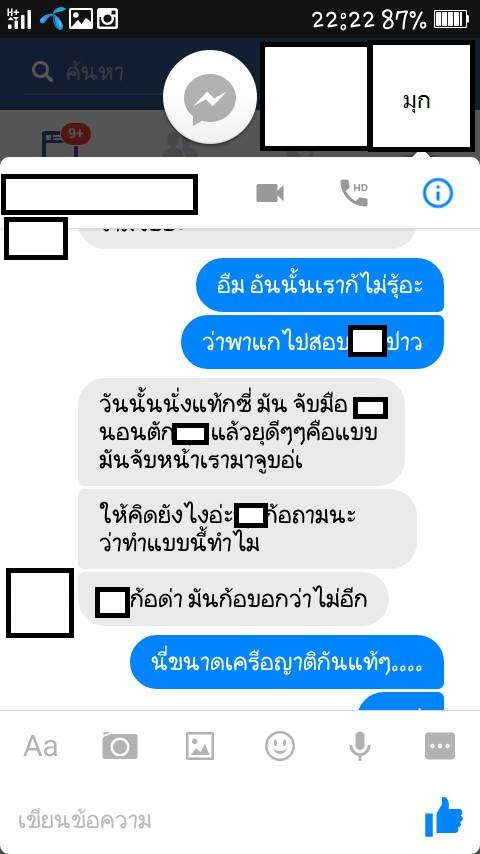Tap the search magnifier icon
The height and width of the screenshot is (854, 480).
tap(42, 71)
